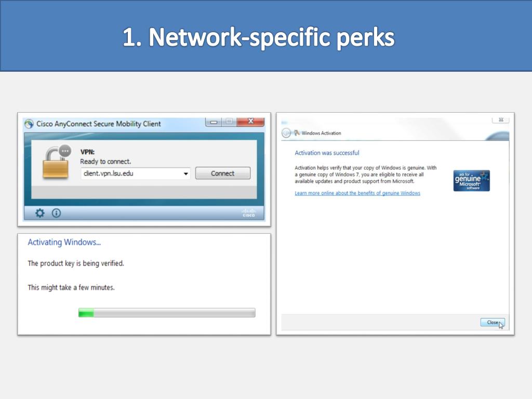Image resolution: width=532 pixels, height=399 pixels.
Task: Close the Windows Activation dialog via Close button
Action: pos(493,322)
